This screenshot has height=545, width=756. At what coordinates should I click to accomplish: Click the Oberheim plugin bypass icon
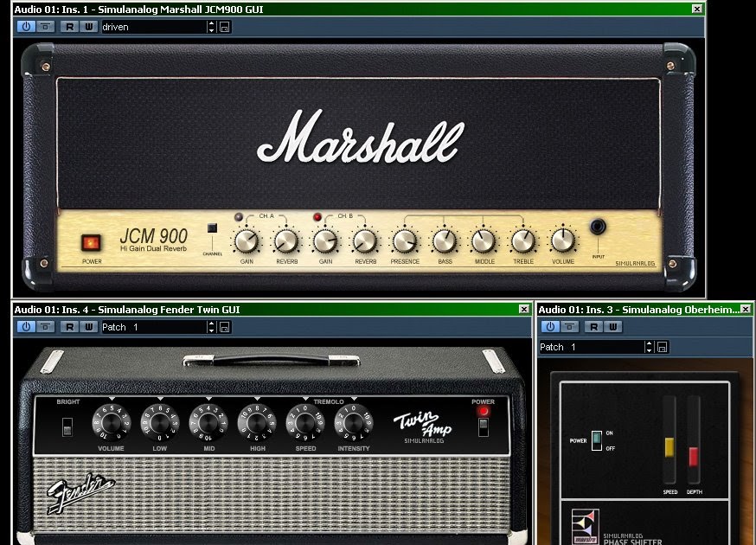tap(570, 326)
